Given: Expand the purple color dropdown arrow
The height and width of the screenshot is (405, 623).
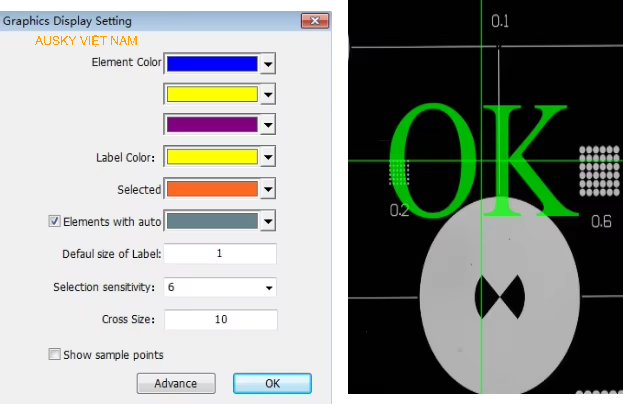Looking at the screenshot, I should pos(268,125).
